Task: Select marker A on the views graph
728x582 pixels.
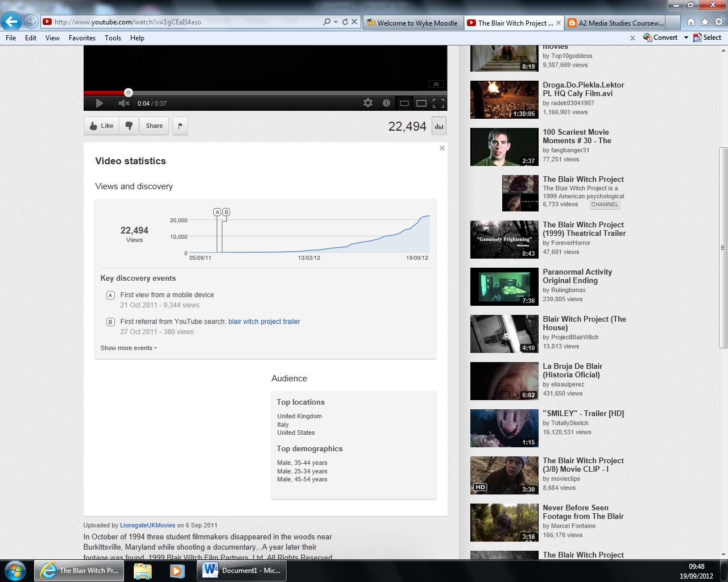Action: click(217, 212)
